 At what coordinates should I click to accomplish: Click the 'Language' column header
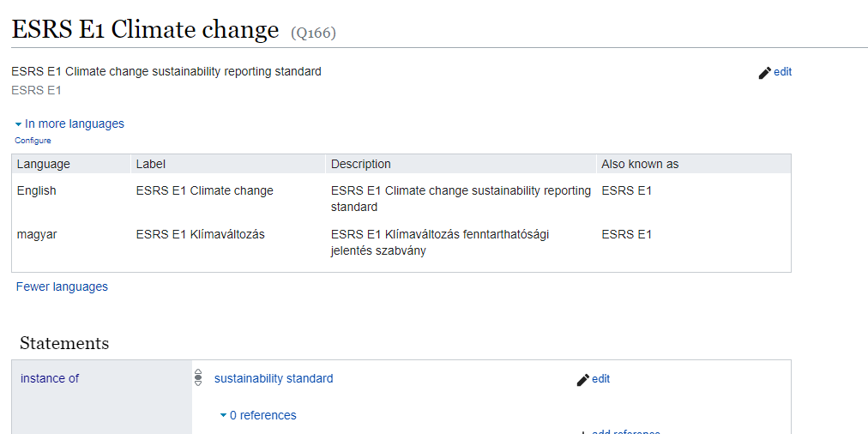pos(44,164)
